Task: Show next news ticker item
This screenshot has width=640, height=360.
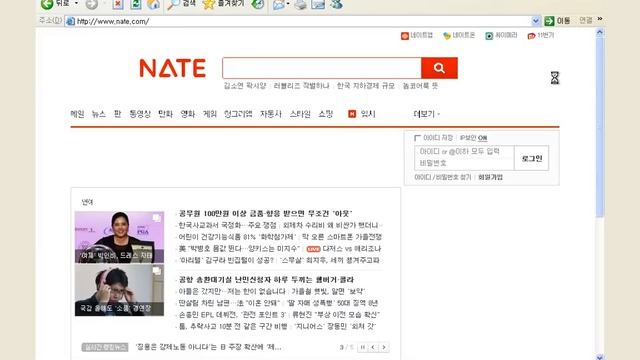Action: pos(384,347)
